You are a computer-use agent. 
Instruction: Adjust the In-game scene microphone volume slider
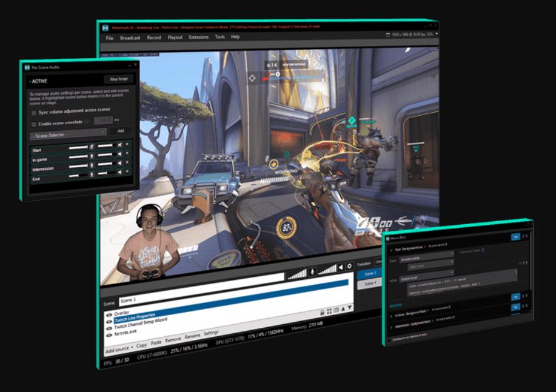coord(78,156)
